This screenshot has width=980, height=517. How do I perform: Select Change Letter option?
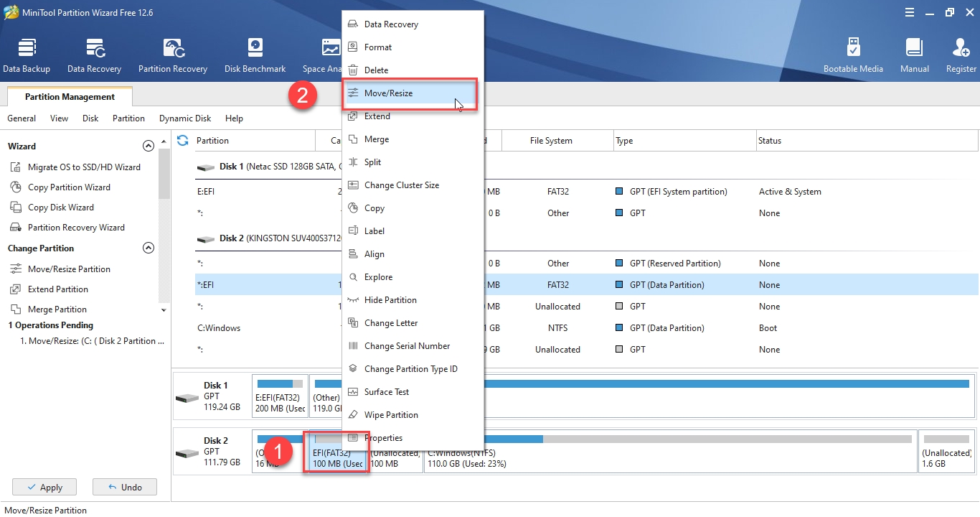(413, 323)
